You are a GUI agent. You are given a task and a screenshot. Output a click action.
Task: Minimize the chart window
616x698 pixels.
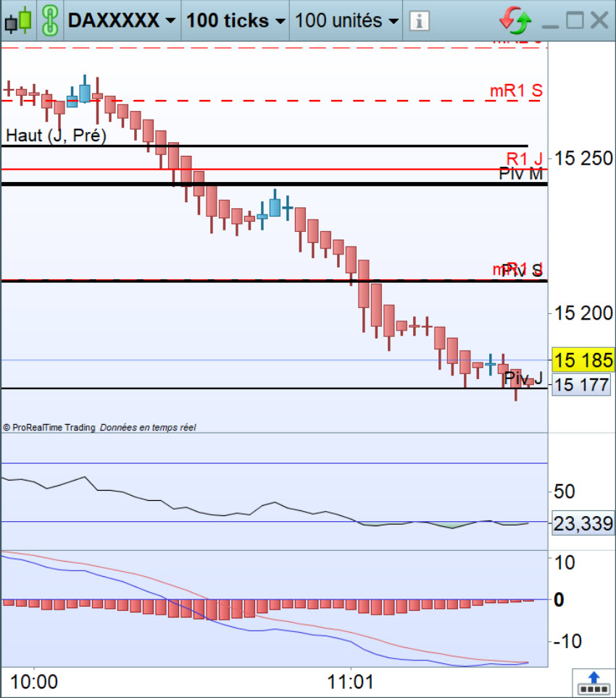tap(551, 26)
